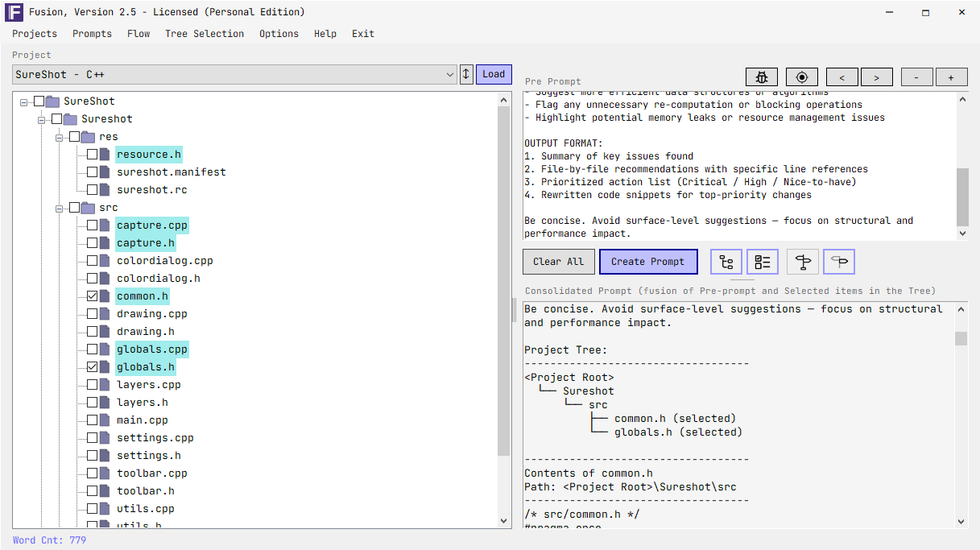980x550 pixels.
Task: Click the single signpost icon button
Action: [839, 262]
